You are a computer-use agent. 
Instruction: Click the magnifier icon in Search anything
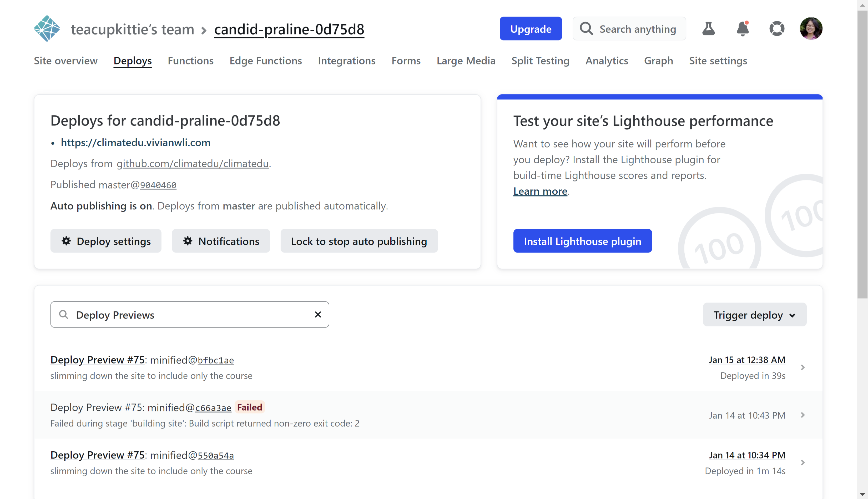click(x=586, y=28)
